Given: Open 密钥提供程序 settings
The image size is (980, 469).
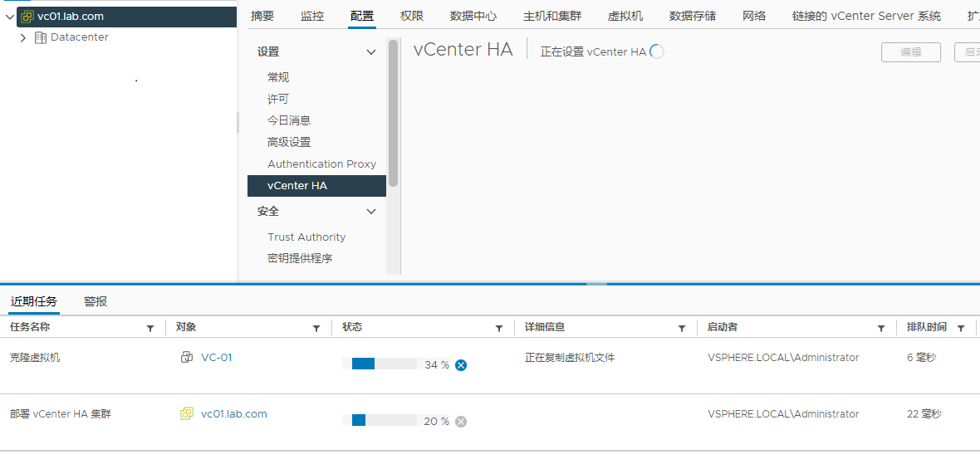Looking at the screenshot, I should click(x=300, y=258).
